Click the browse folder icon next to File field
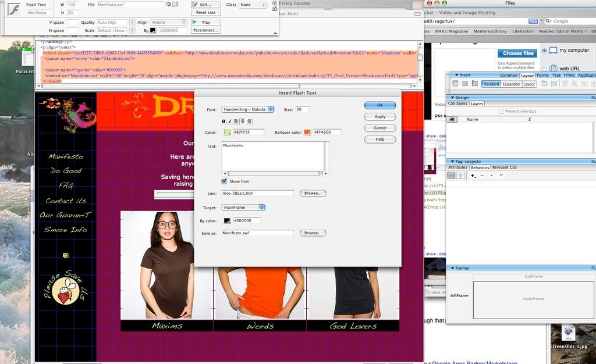Viewport: 596px width, 364px height. (175, 4)
